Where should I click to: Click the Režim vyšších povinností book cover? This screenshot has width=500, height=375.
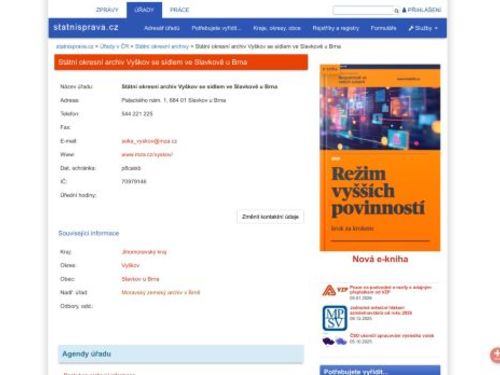[x=380, y=157]
